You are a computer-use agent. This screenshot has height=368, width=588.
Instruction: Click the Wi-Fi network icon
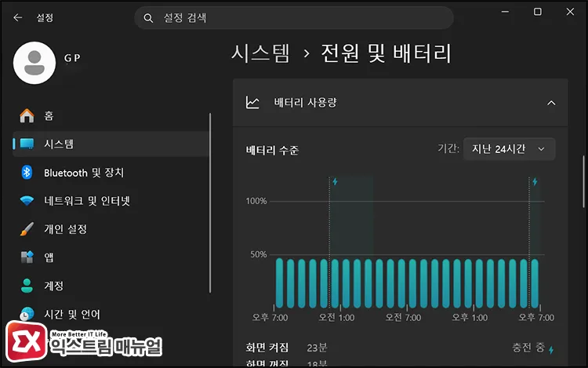point(27,201)
